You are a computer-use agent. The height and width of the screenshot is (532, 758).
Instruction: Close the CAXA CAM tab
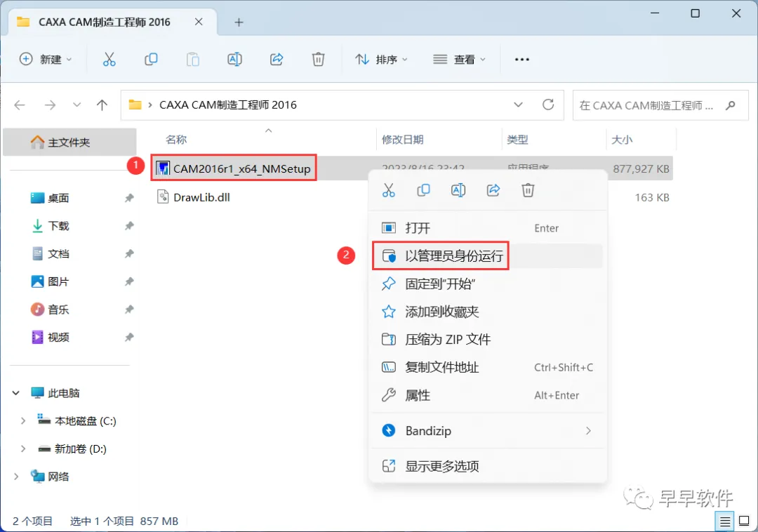tap(199, 22)
